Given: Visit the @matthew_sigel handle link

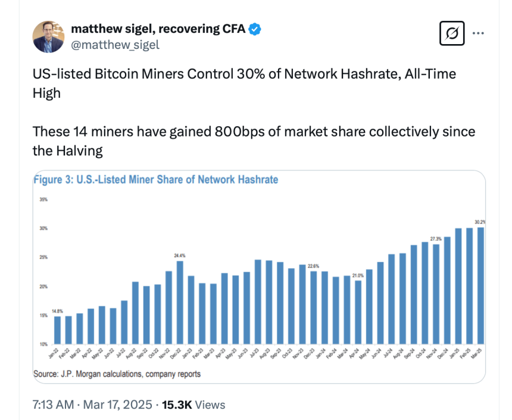Looking at the screenshot, I should 115,44.
